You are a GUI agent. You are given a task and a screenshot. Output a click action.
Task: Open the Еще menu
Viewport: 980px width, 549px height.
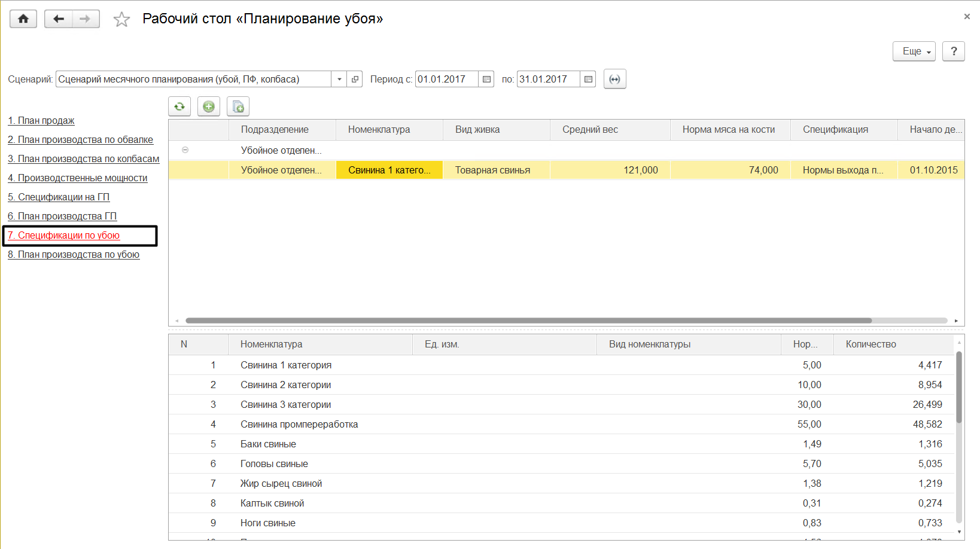click(914, 51)
